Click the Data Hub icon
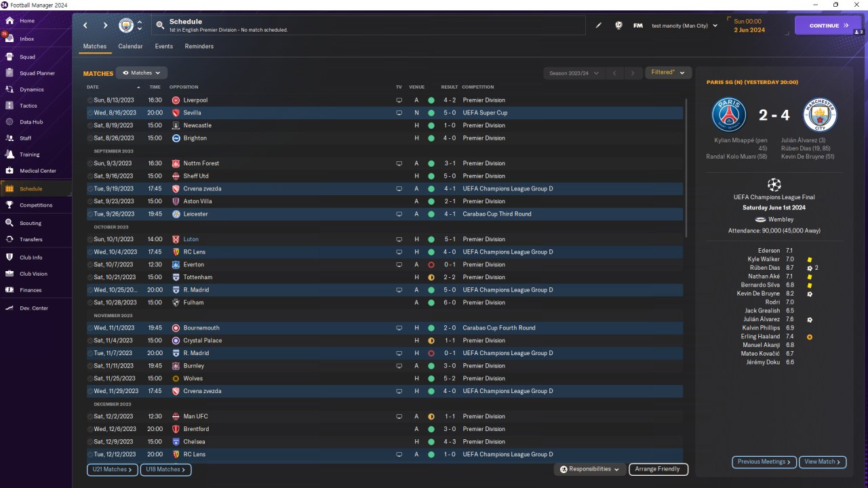 click(x=9, y=122)
